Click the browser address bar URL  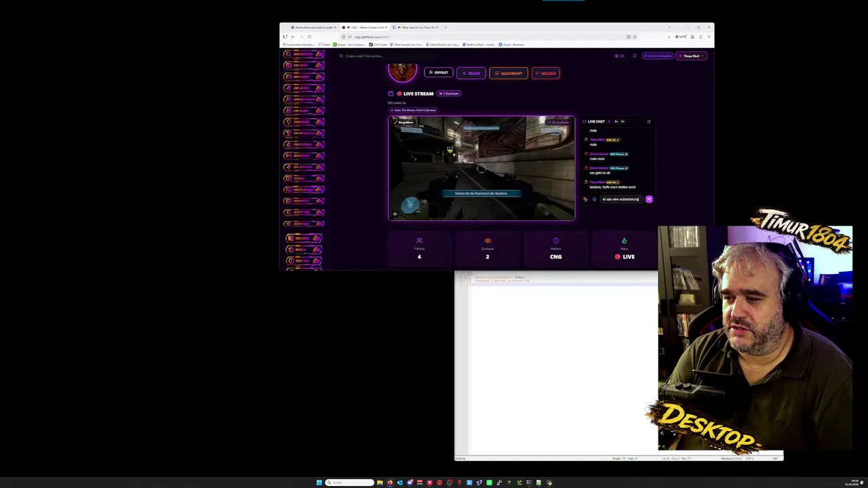(372, 37)
